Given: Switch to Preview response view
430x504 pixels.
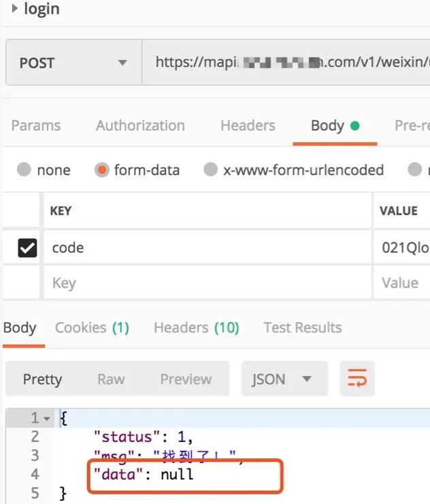Looking at the screenshot, I should point(186,379).
